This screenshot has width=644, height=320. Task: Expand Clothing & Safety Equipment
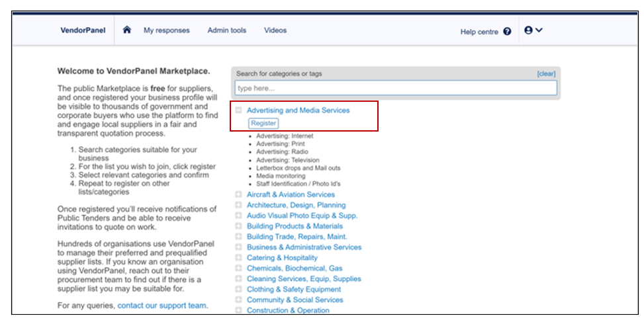coord(239,289)
